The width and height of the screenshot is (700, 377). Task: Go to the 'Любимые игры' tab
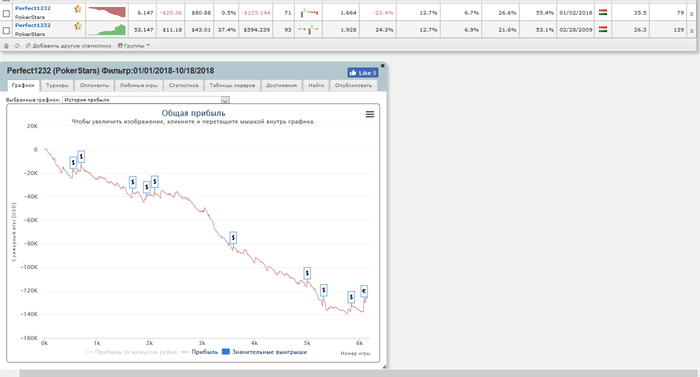point(138,85)
